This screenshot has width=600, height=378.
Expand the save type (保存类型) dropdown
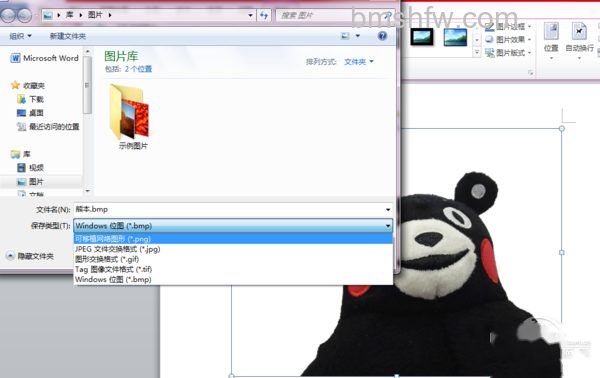coord(233,226)
